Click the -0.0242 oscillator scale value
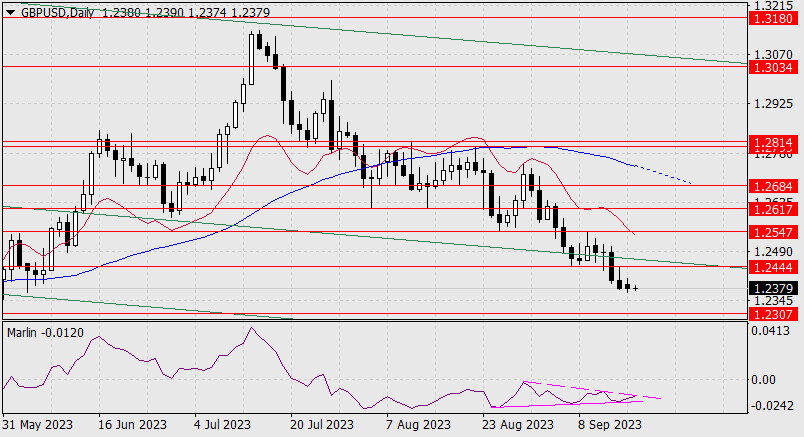This screenshot has width=804, height=437. tap(772, 406)
